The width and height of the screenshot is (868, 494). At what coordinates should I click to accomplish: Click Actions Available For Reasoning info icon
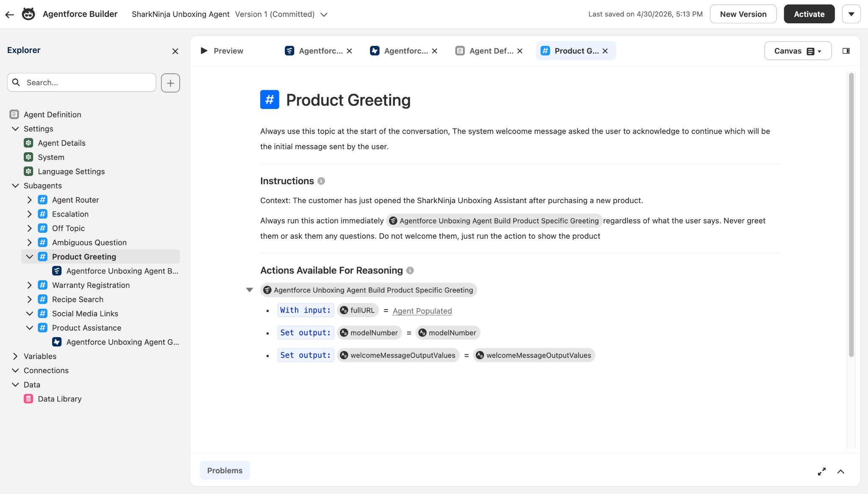tap(410, 271)
